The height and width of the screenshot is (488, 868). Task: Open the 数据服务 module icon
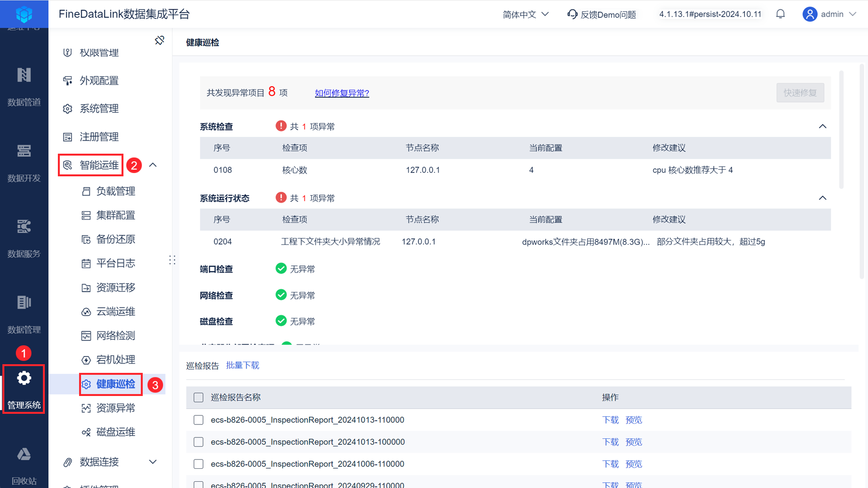coord(24,226)
